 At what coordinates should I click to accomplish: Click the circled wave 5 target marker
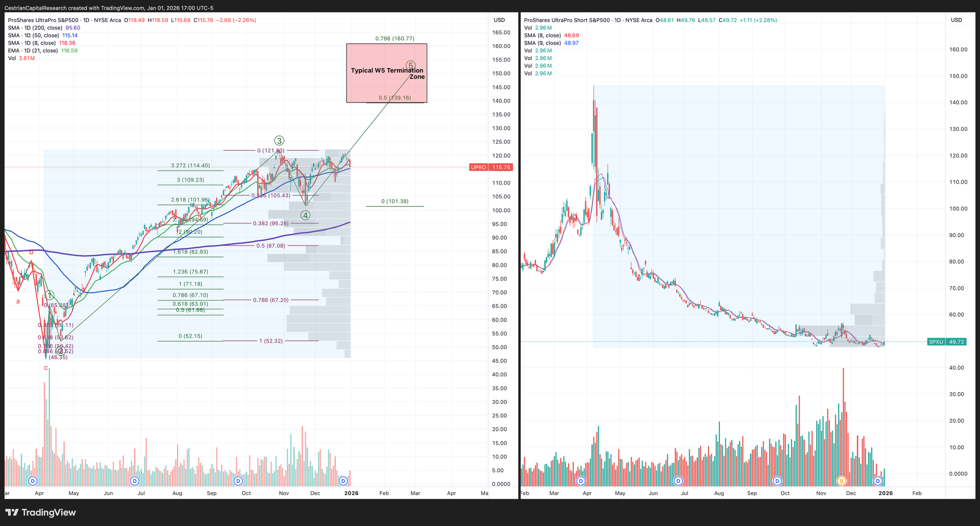click(411, 66)
